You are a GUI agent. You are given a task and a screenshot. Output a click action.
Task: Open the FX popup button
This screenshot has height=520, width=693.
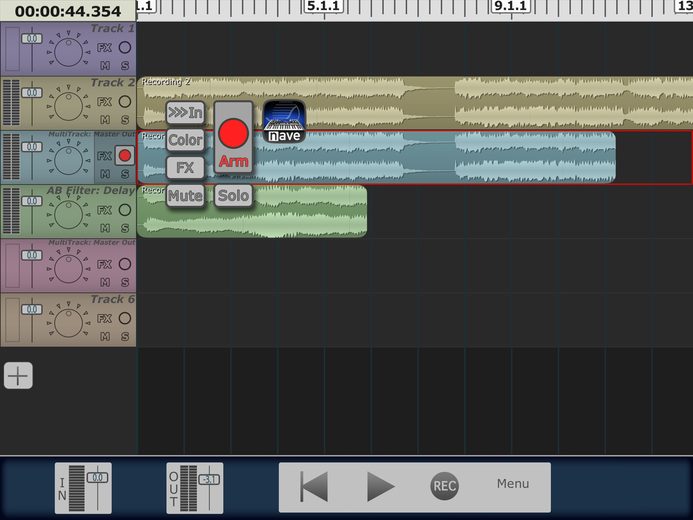[x=185, y=168]
